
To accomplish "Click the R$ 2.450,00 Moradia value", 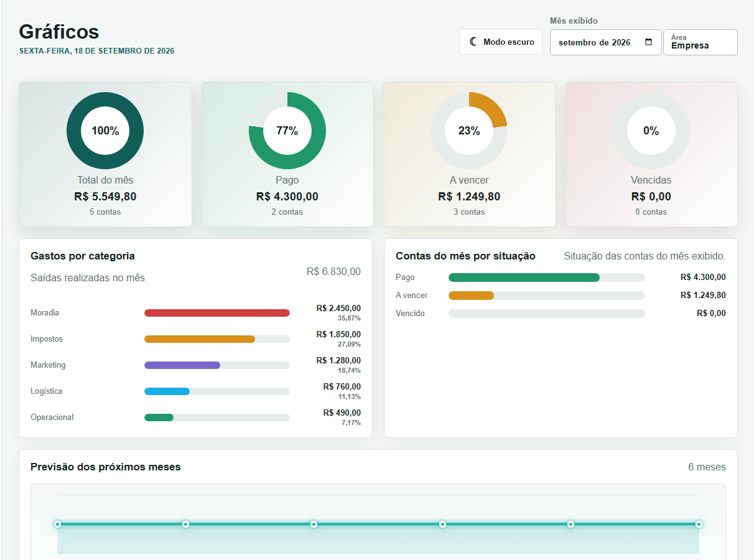I will pyautogui.click(x=338, y=308).
